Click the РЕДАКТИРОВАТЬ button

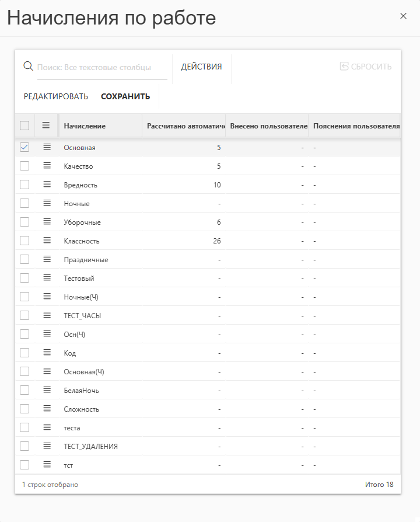pyautogui.click(x=56, y=96)
